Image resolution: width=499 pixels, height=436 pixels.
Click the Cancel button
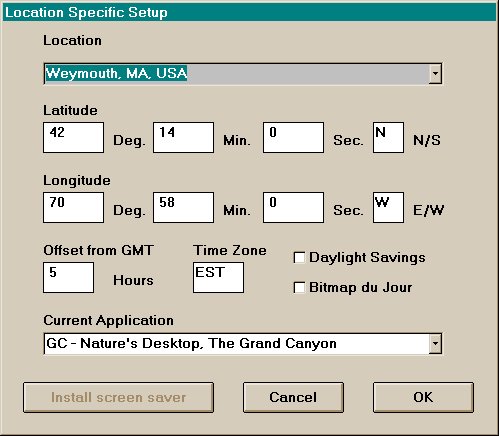pos(293,397)
